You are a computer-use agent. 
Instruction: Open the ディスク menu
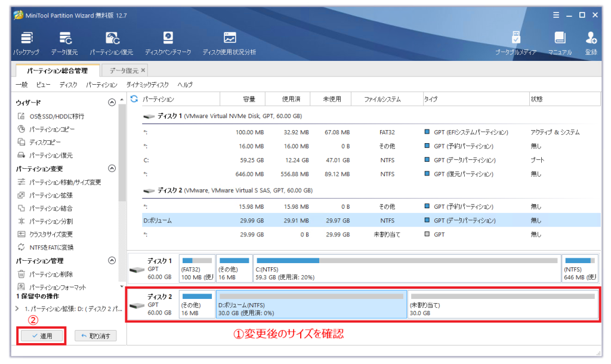pyautogui.click(x=68, y=85)
